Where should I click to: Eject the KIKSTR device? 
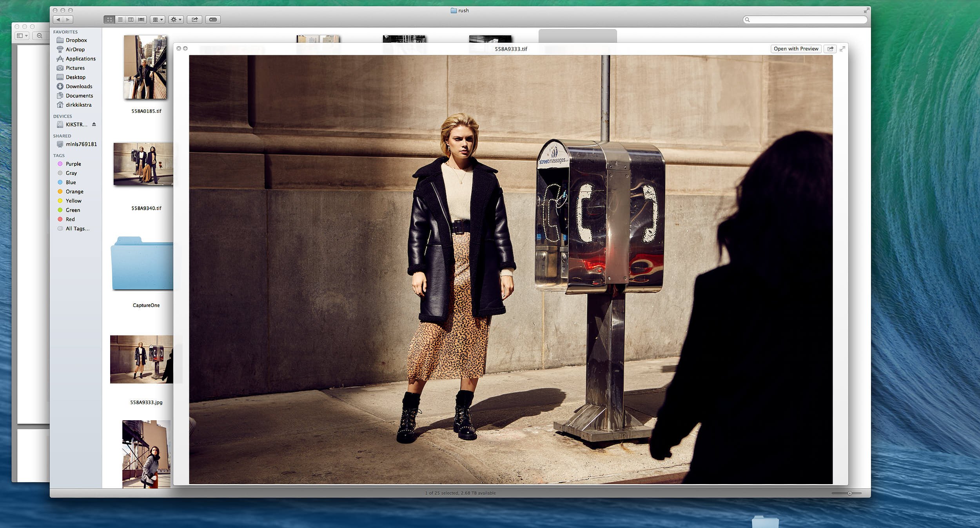point(94,124)
